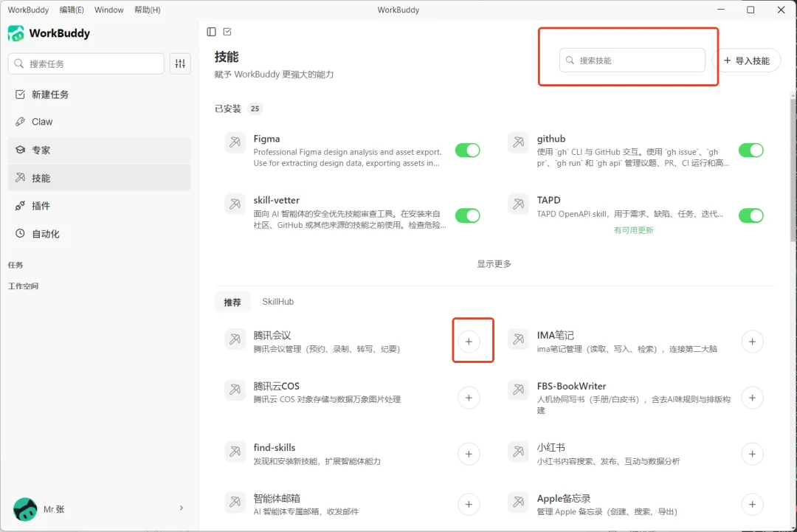Switch to the SkillHub tab
Image resolution: width=797 pixels, height=532 pixels.
pyautogui.click(x=277, y=301)
